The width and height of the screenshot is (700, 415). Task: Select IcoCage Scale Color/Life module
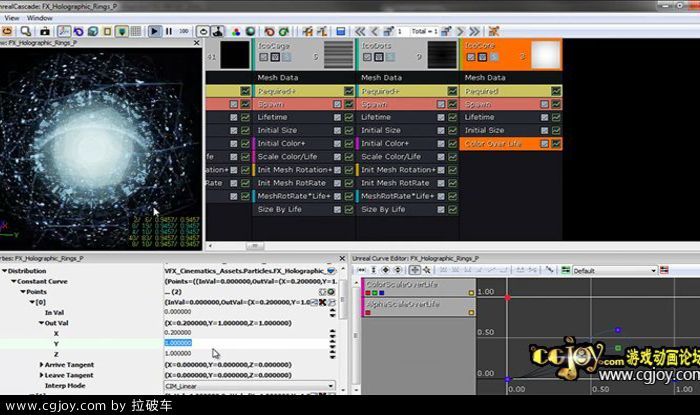304,157
